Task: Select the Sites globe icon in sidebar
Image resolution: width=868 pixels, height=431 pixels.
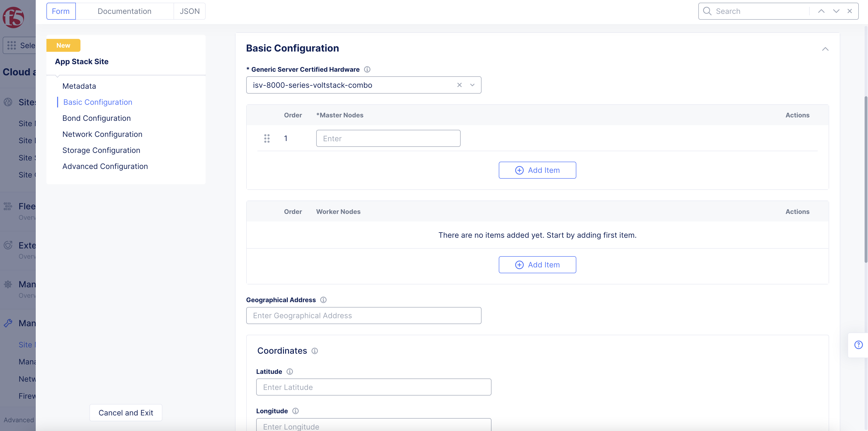Action: (8, 102)
